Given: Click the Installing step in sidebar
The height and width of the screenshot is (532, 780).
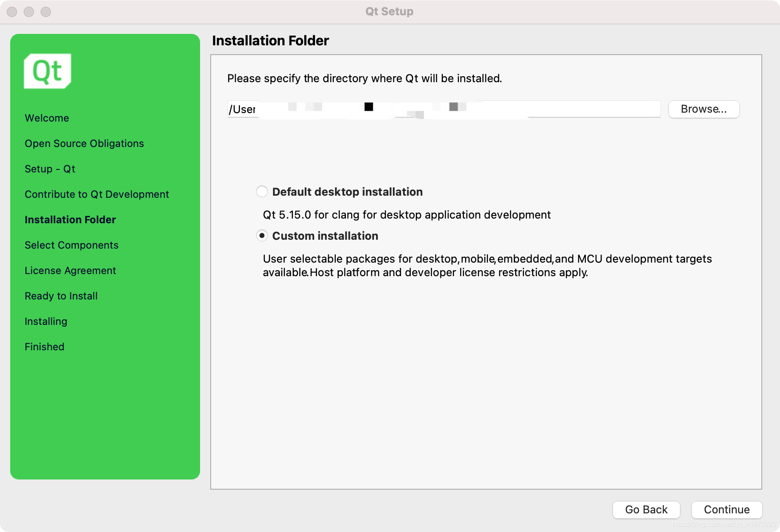Looking at the screenshot, I should coord(45,321).
